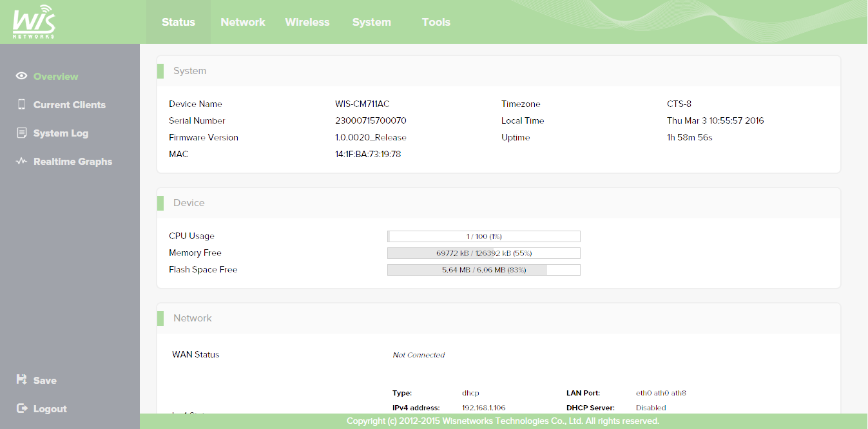The image size is (868, 429).
Task: Open the Network menu
Action: click(x=243, y=22)
